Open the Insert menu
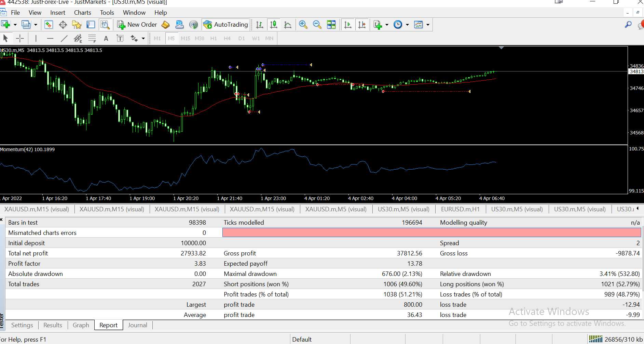 [58, 13]
